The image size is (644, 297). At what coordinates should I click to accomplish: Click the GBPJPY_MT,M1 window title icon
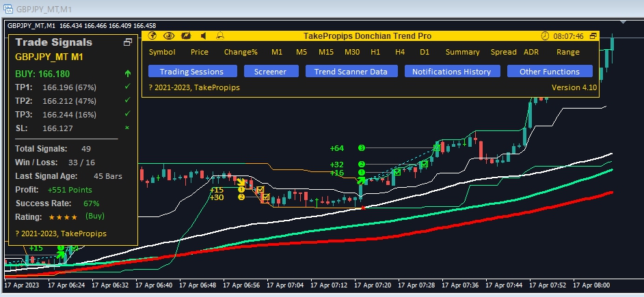8,9
